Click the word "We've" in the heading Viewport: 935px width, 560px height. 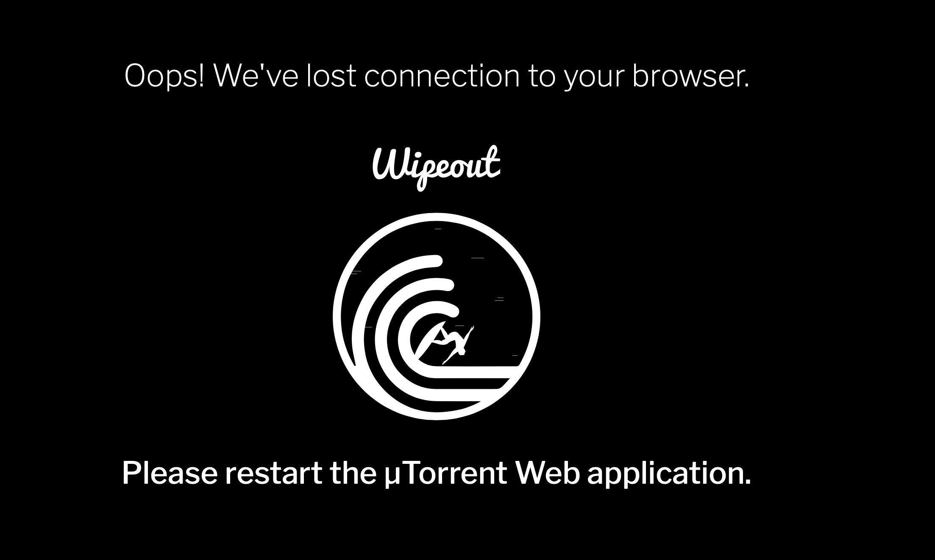click(256, 76)
